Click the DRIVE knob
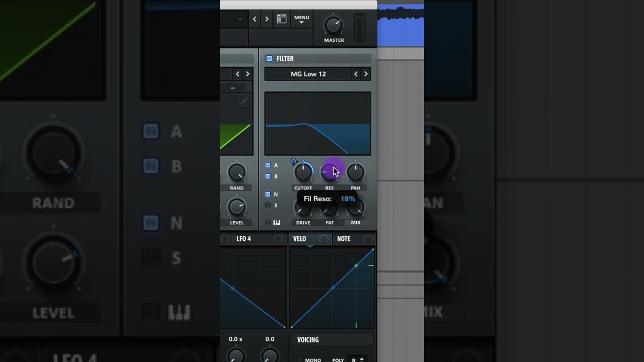The height and width of the screenshot is (362, 644). [303, 207]
